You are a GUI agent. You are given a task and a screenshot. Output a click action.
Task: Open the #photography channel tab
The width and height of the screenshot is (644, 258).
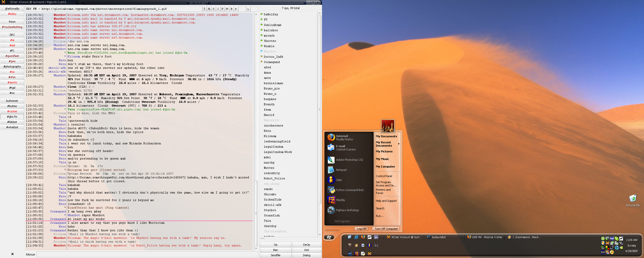pyautogui.click(x=12, y=67)
